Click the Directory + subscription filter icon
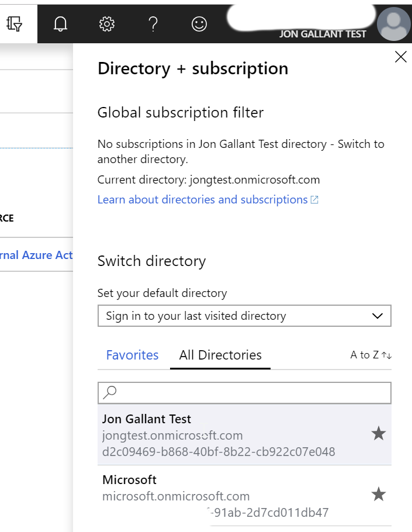Viewport: 412px width, 532px height. click(x=15, y=23)
